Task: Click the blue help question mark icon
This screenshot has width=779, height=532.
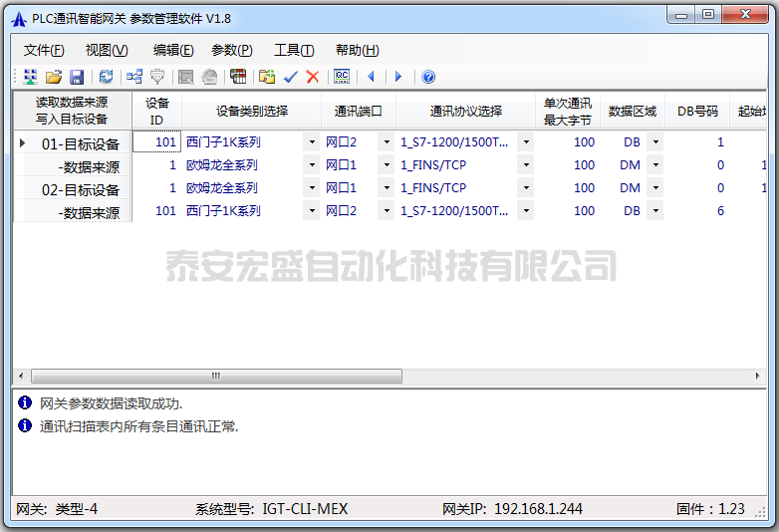Action: 428,77
